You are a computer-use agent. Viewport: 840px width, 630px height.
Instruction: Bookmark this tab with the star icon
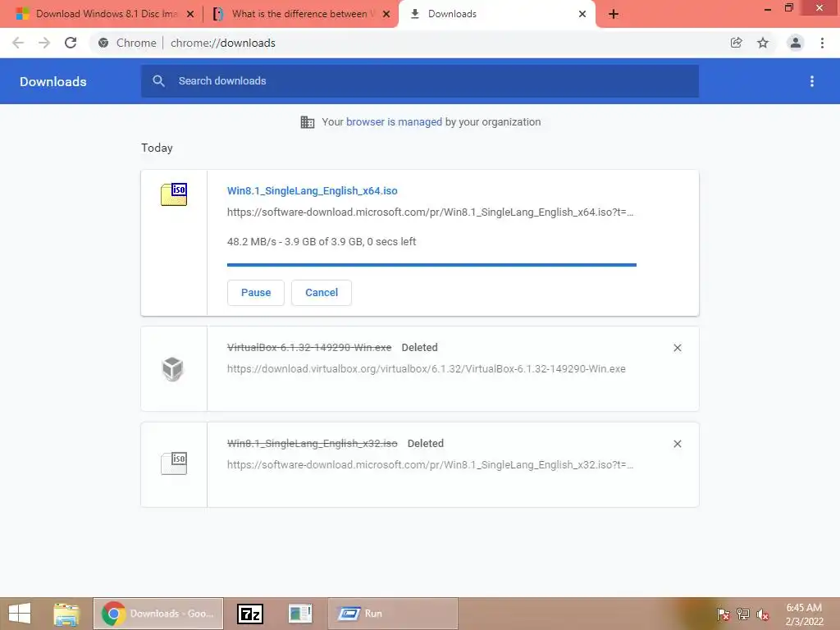click(763, 43)
